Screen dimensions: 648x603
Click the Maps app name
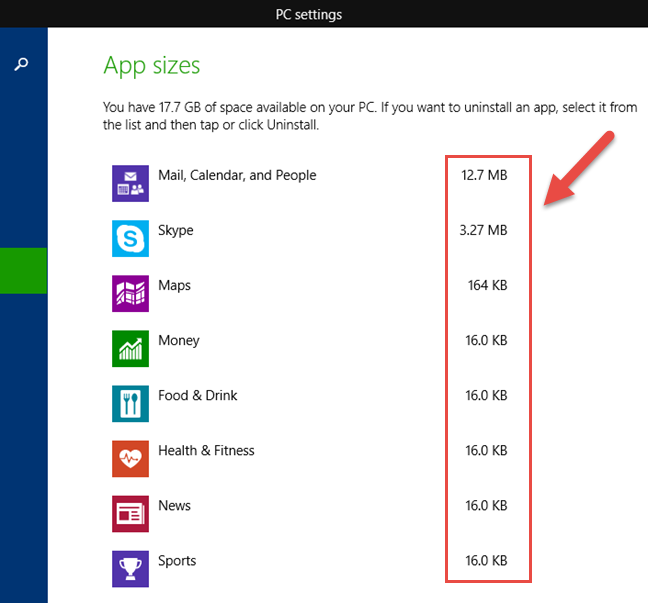pos(174,286)
